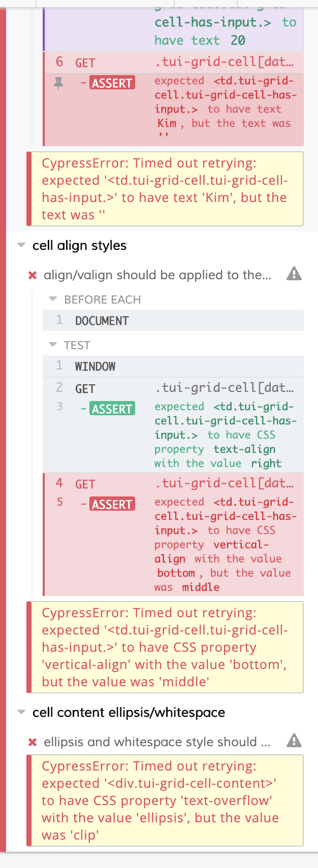Click the red ASSERT badge on step 5
The width and height of the screenshot is (318, 868).
point(112,504)
